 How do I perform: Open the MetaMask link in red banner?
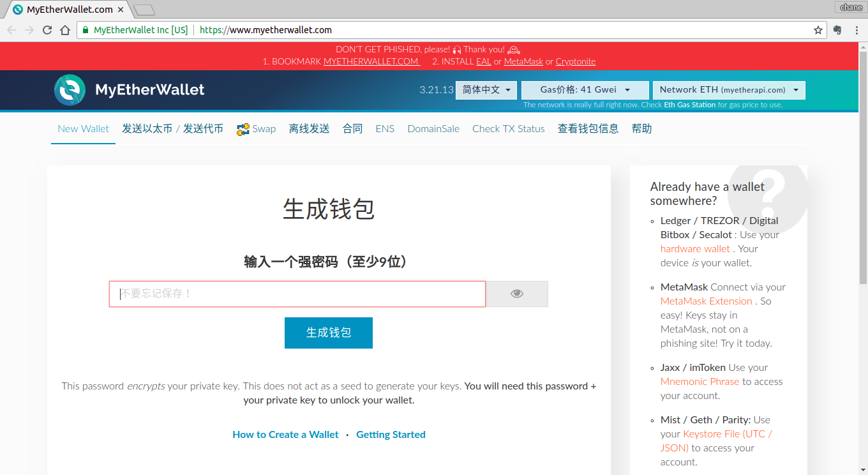tap(523, 62)
